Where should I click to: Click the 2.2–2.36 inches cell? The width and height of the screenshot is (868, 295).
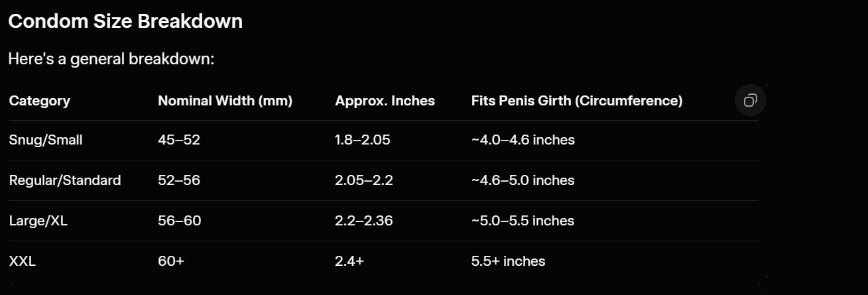click(363, 221)
